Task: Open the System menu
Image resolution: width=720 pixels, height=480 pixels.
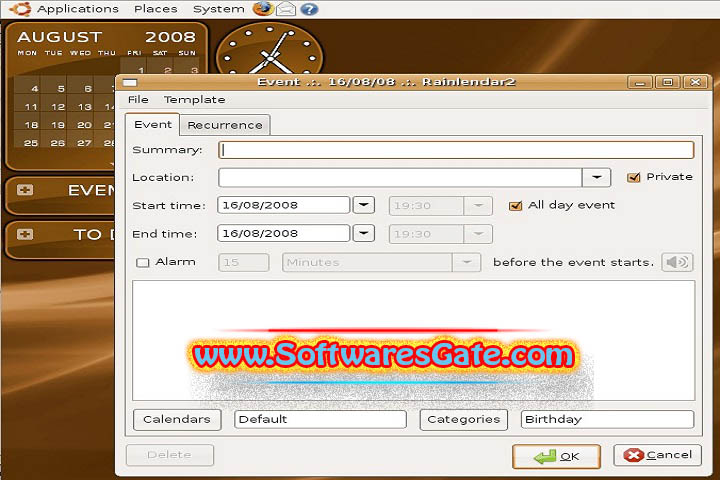Action: [x=219, y=9]
